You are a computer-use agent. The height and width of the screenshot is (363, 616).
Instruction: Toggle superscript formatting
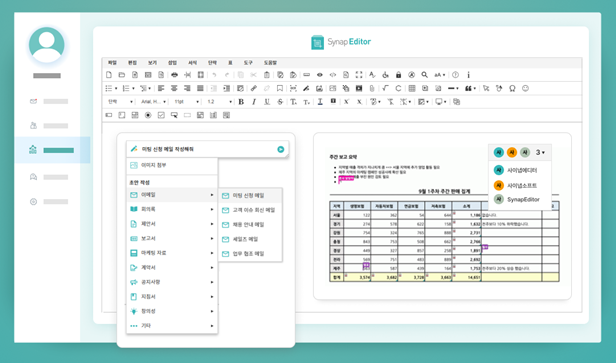[346, 102]
